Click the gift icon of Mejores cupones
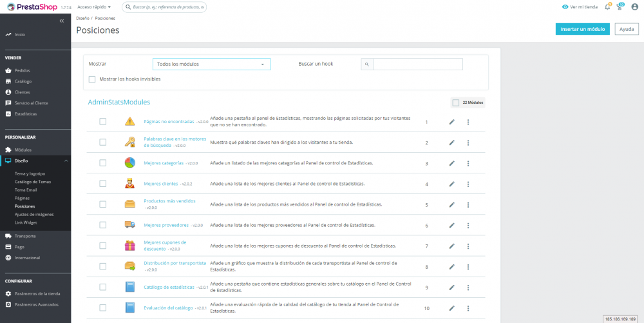Screen dimensions: 644x323 [x=130, y=246]
